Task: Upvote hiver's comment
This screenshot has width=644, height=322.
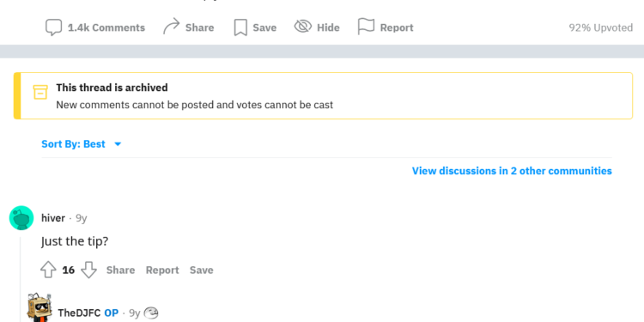Action: click(x=48, y=270)
